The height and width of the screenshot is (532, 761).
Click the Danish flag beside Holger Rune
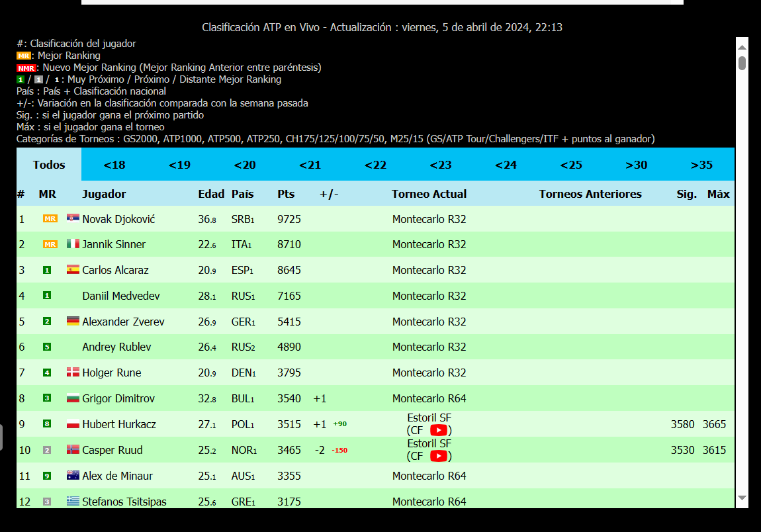click(73, 372)
